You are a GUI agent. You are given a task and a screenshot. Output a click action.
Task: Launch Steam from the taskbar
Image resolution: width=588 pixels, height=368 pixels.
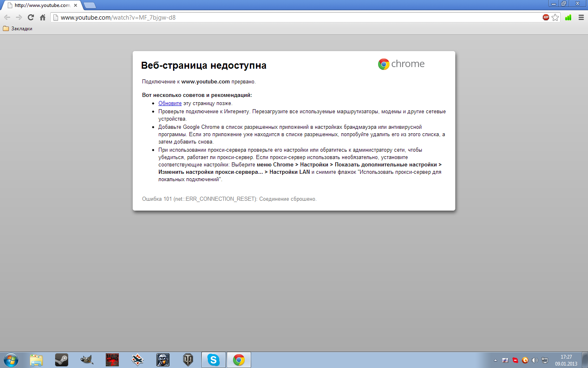[x=62, y=360]
